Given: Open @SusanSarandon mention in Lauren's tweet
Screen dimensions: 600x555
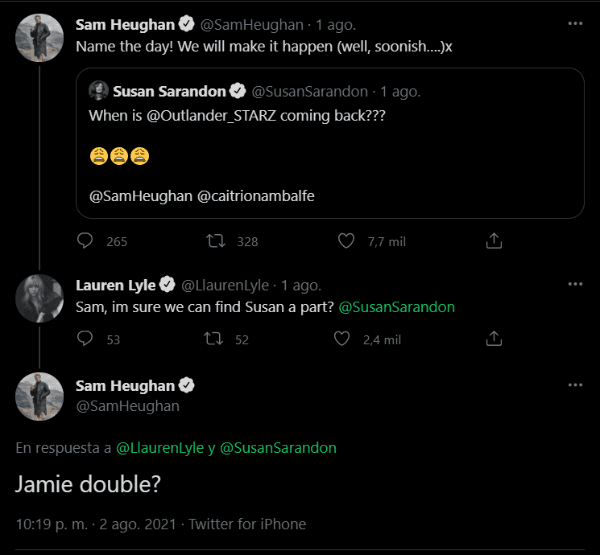Looking at the screenshot, I should [397, 307].
